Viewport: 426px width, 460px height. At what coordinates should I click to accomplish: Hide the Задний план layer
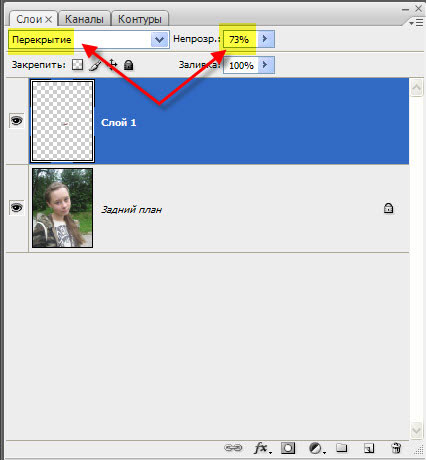coord(17,208)
